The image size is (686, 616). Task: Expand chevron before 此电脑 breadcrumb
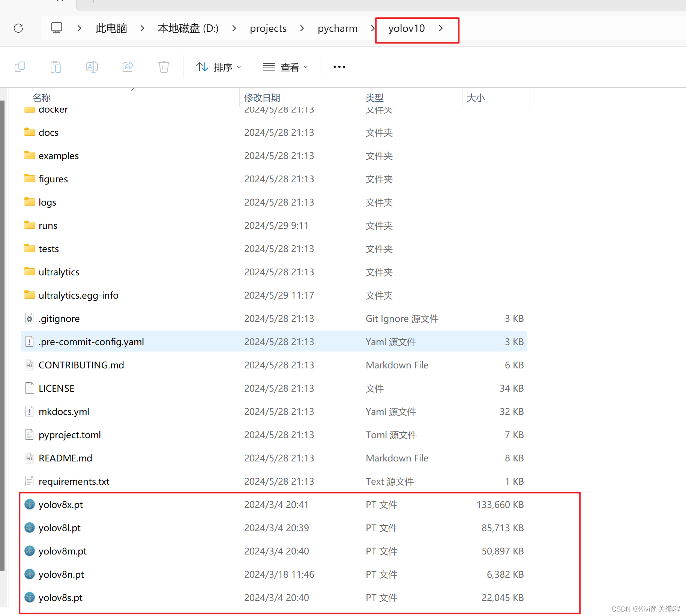79,28
